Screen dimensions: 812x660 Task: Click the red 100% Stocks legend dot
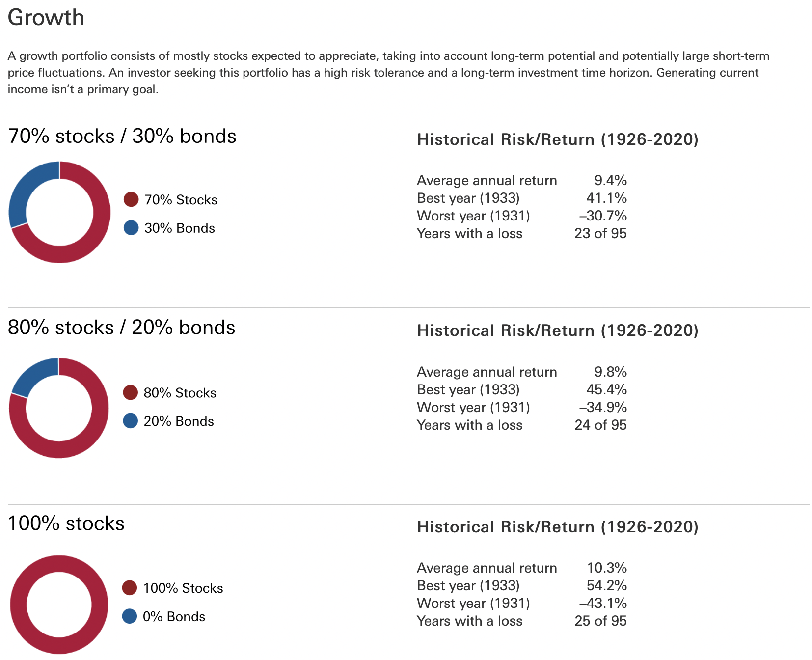130,588
